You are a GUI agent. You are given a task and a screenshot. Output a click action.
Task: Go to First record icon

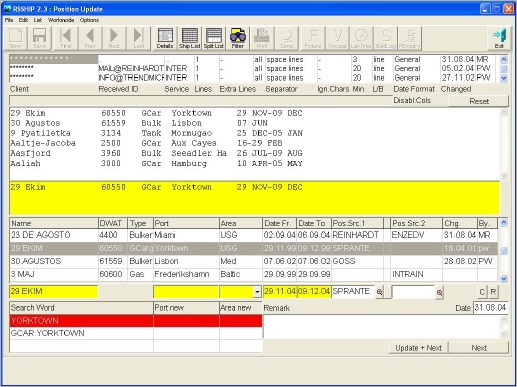66,39
